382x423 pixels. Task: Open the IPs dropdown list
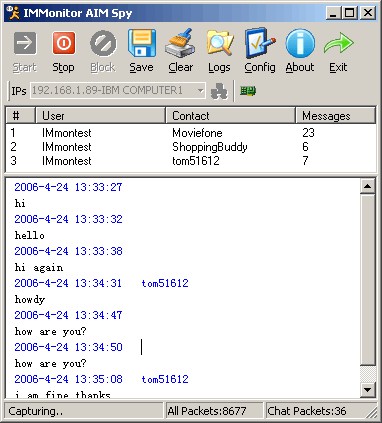tap(200, 91)
